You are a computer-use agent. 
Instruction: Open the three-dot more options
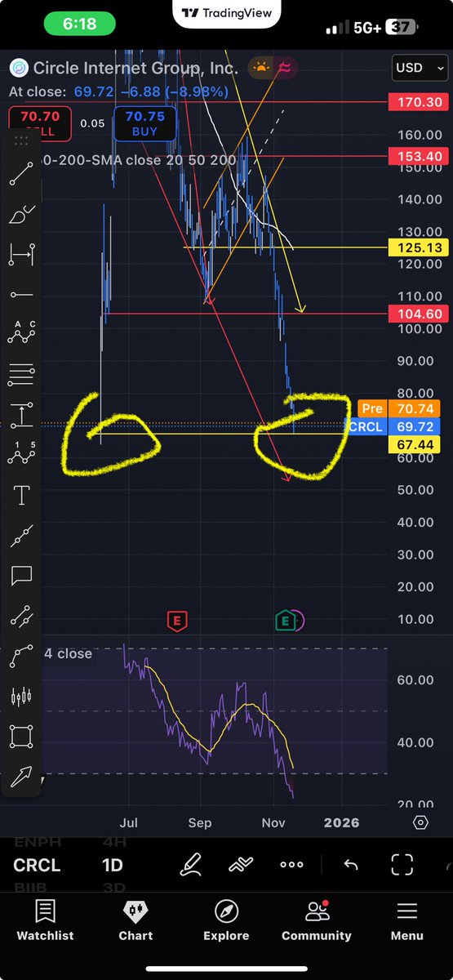coord(291,864)
